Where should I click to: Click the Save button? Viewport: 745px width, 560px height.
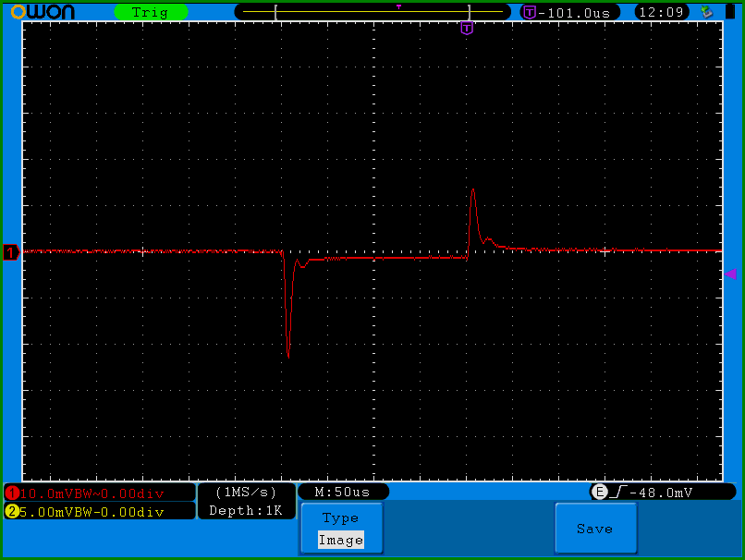tap(595, 529)
